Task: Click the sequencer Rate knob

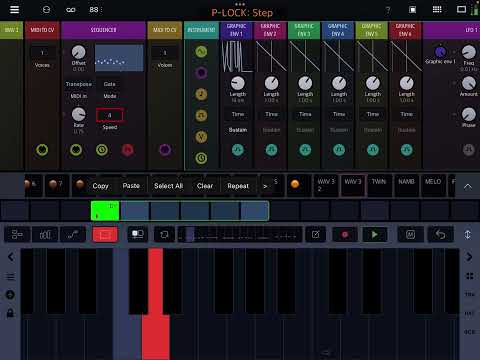Action: 79,114
